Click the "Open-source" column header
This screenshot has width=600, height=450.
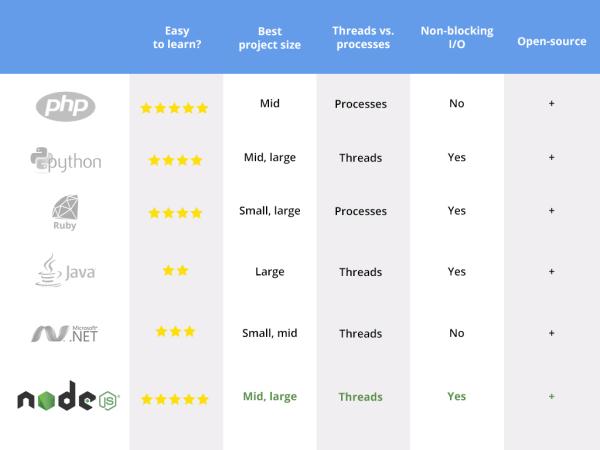(551, 41)
